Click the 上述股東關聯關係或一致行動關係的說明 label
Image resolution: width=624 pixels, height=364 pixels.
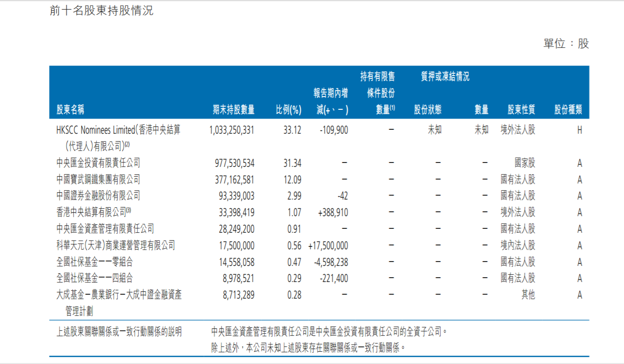tap(119, 332)
